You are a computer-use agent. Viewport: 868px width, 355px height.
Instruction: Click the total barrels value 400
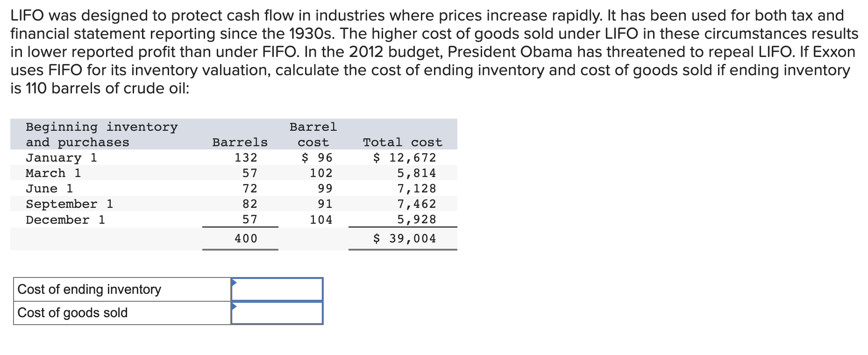point(246,239)
